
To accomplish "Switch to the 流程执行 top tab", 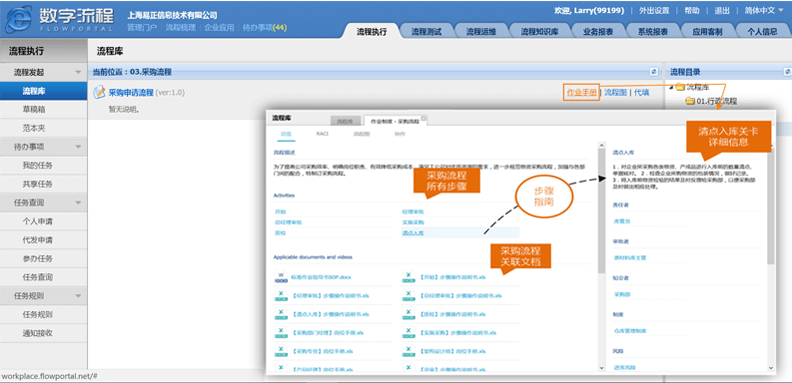I will click(371, 31).
